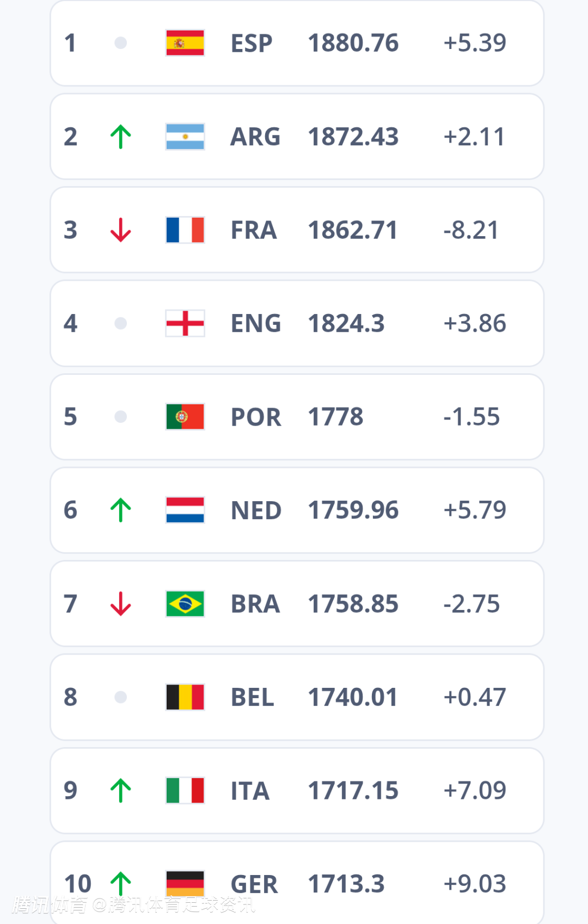The width and height of the screenshot is (588, 924).
Task: Click the Brazil flag icon
Action: pos(185,603)
